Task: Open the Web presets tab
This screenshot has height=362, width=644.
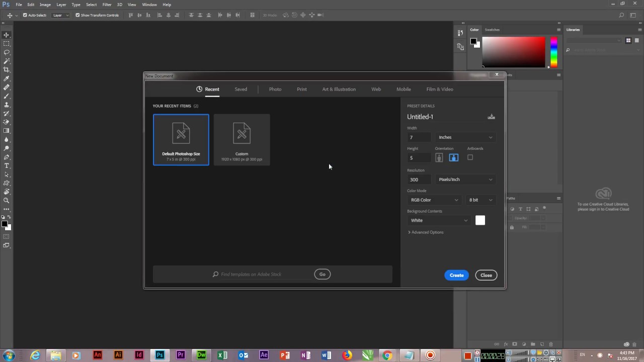Action: [376, 89]
